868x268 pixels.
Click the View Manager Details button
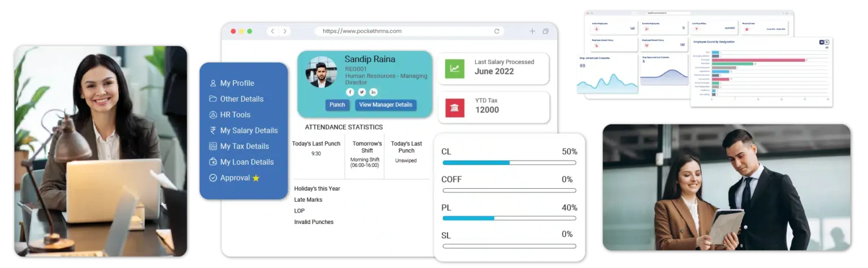click(x=385, y=105)
